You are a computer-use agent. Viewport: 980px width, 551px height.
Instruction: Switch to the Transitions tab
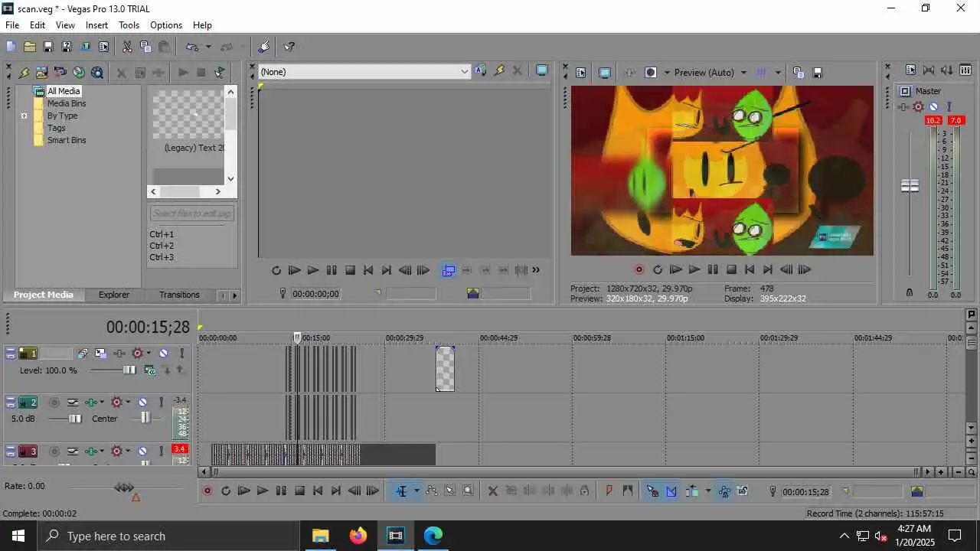179,295
